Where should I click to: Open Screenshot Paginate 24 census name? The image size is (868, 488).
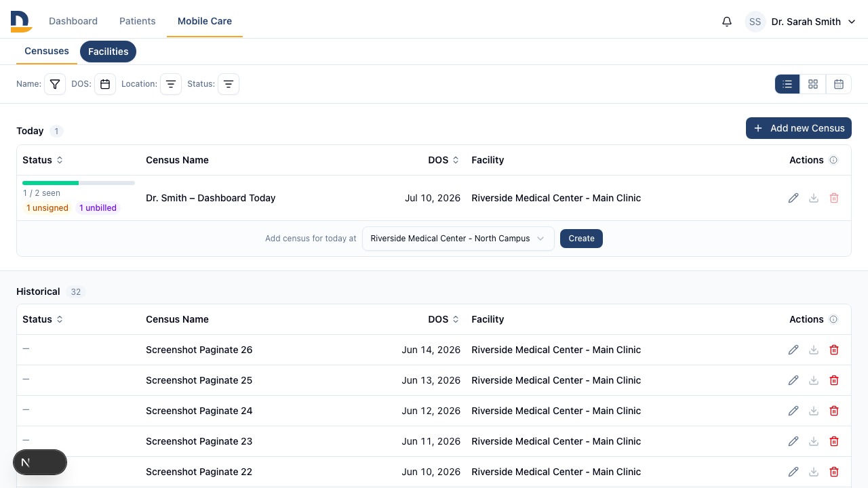pyautogui.click(x=199, y=411)
